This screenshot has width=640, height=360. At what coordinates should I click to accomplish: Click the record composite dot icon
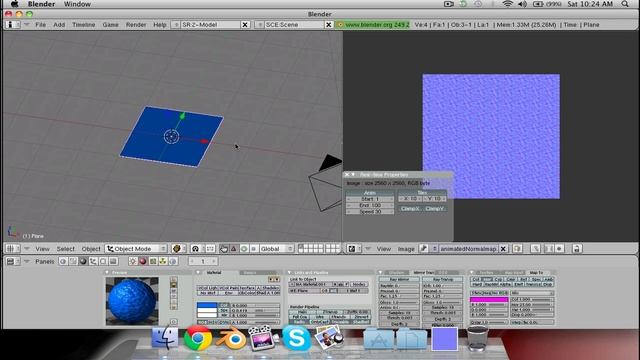pyautogui.click(x=560, y=249)
